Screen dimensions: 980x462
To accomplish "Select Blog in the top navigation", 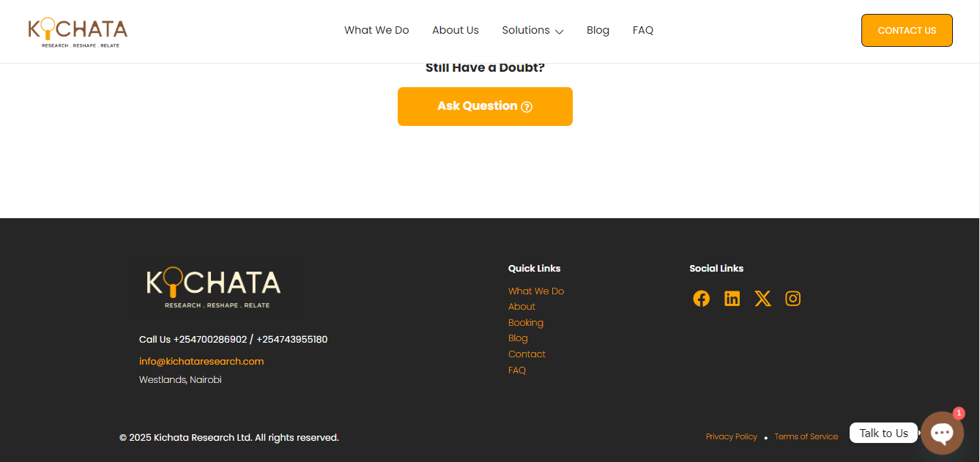I will (x=598, y=31).
